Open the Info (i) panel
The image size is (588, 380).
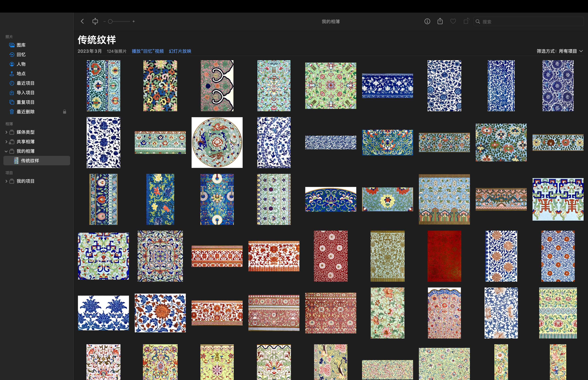427,21
